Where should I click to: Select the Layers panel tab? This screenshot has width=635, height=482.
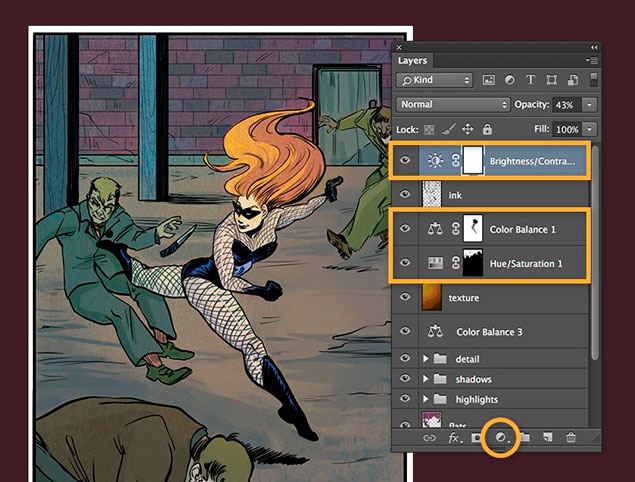pos(412,60)
